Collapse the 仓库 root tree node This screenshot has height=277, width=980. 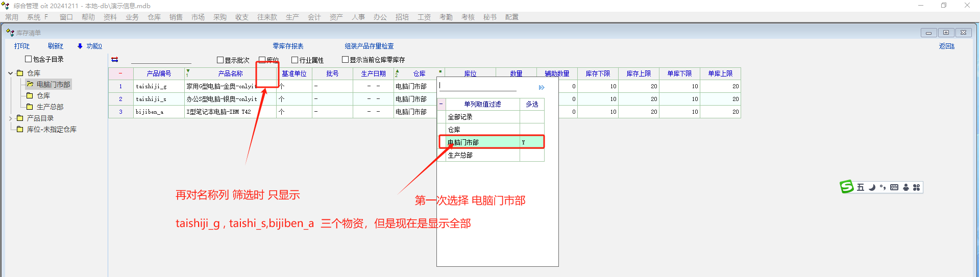click(x=11, y=73)
